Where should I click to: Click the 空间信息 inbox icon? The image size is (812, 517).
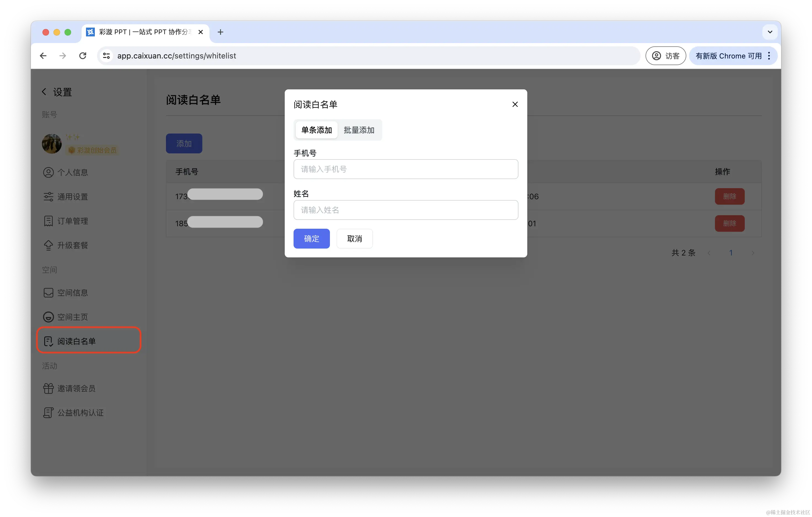point(48,293)
